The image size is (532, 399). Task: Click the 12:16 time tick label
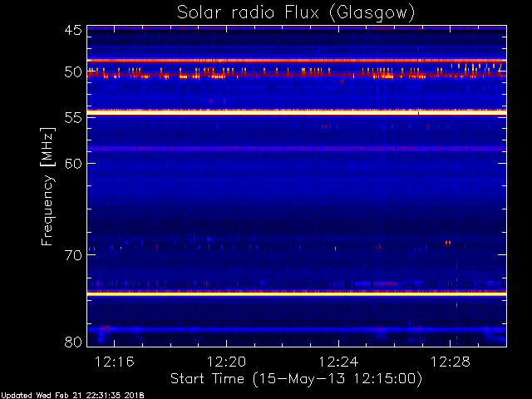(x=115, y=362)
